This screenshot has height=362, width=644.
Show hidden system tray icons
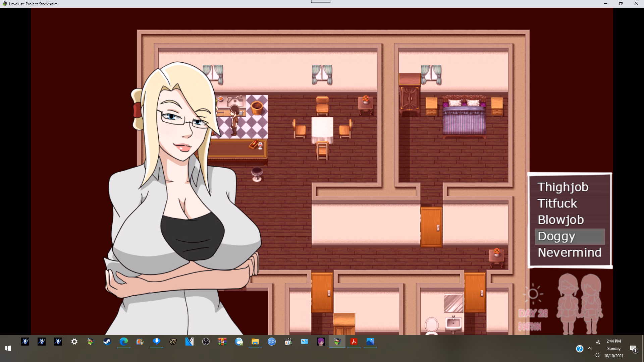(x=590, y=348)
